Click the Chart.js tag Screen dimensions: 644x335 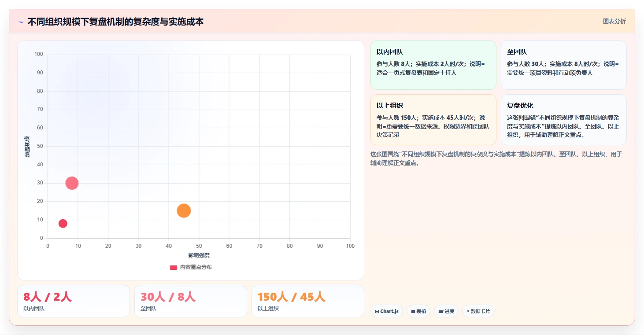(387, 311)
